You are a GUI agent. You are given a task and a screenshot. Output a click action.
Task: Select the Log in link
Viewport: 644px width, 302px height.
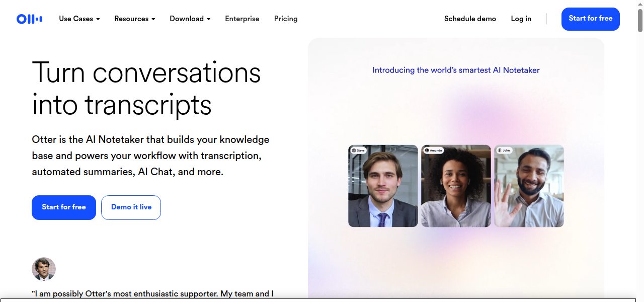[521, 19]
